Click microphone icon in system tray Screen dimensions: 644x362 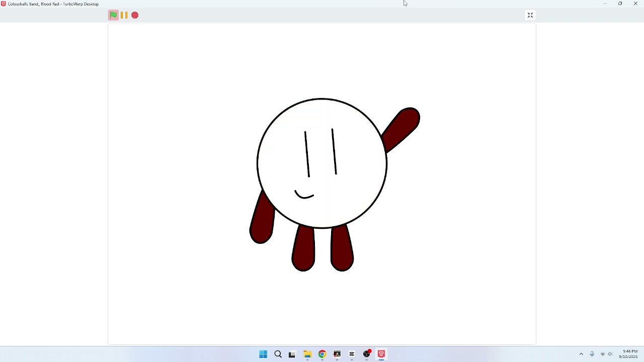[593, 354]
